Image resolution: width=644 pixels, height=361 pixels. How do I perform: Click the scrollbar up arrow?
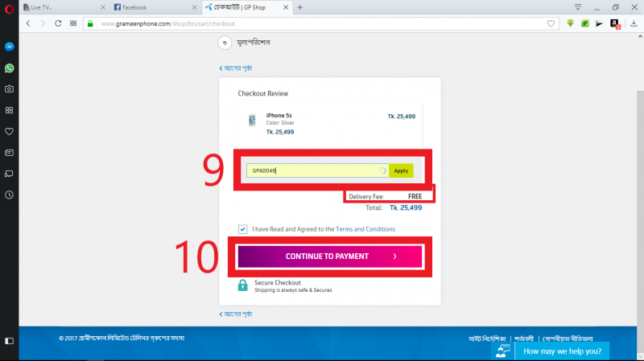pyautogui.click(x=640, y=36)
